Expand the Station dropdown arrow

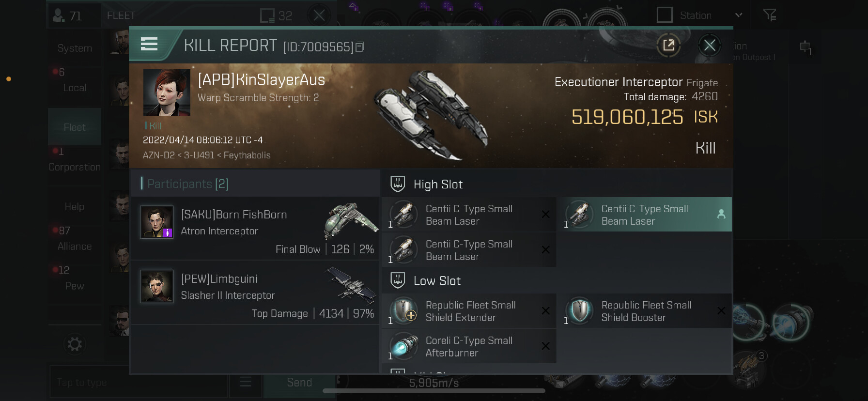coord(739,15)
